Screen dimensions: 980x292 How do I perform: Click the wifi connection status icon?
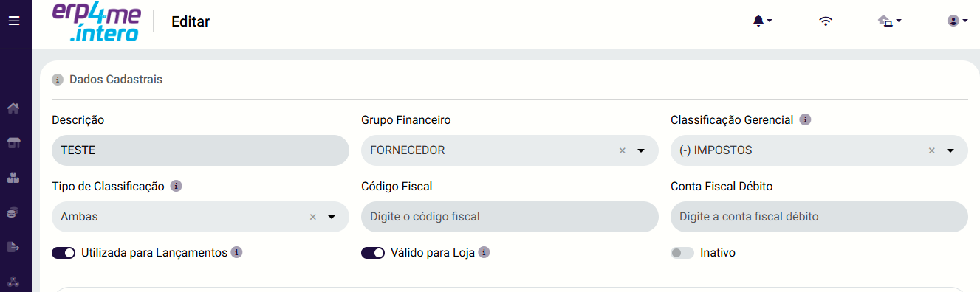[826, 21]
